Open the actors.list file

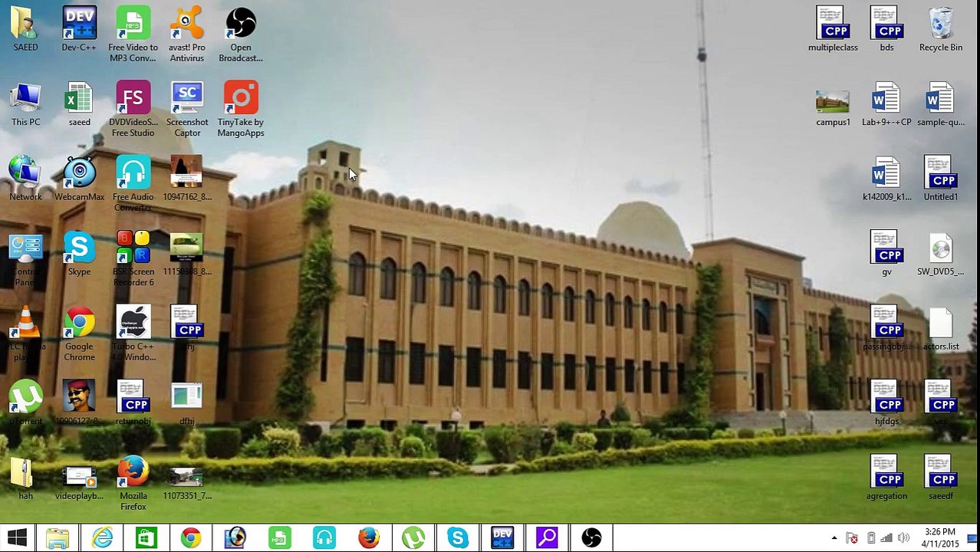[x=940, y=328]
